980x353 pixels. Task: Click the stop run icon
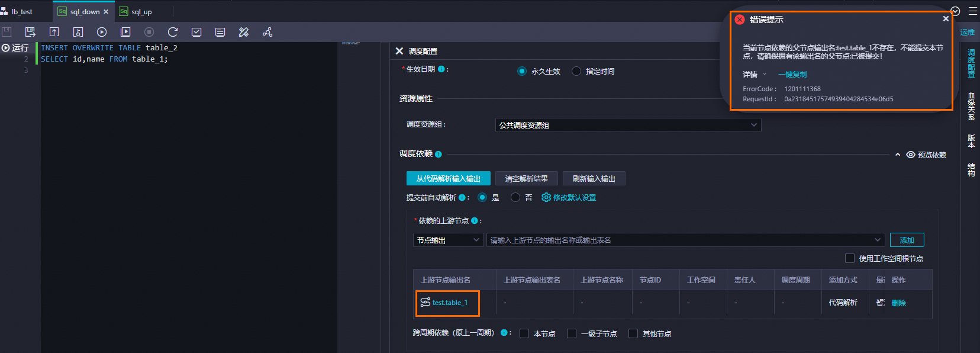coord(149,32)
